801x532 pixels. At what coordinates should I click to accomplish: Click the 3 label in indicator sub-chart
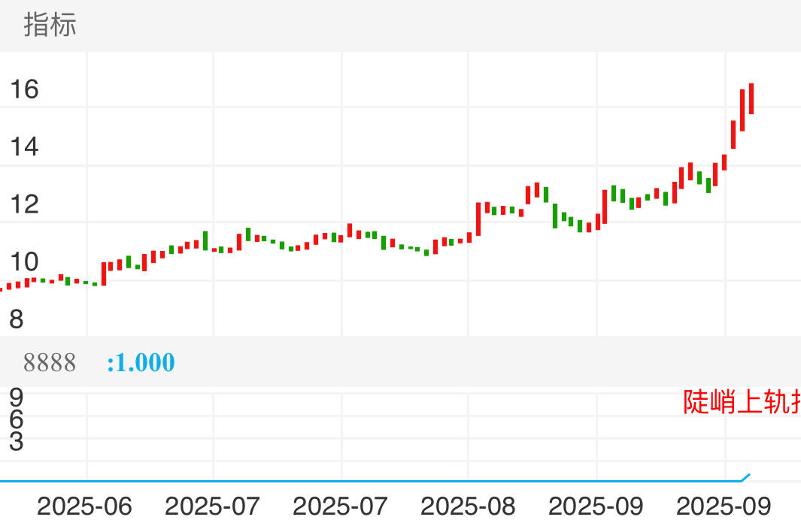coord(17,442)
